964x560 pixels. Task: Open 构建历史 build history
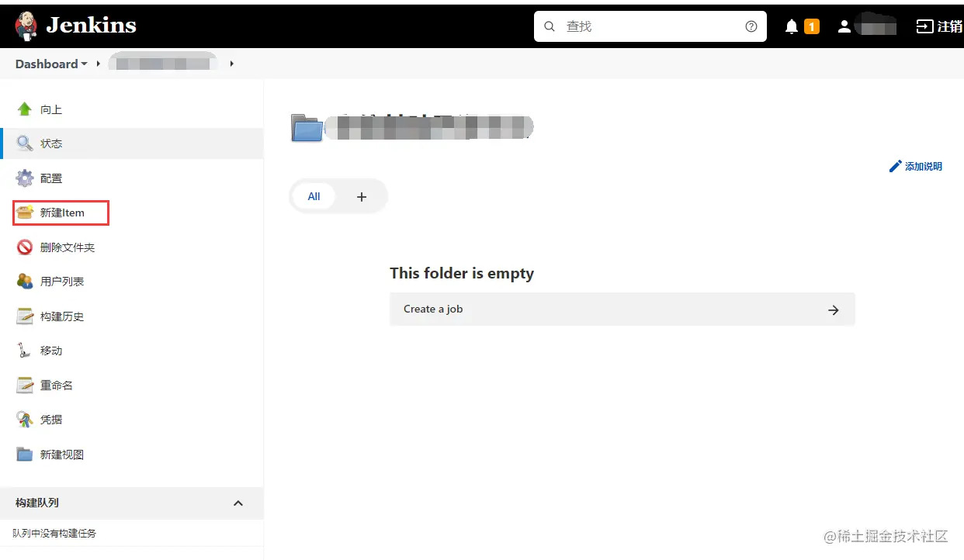[62, 316]
